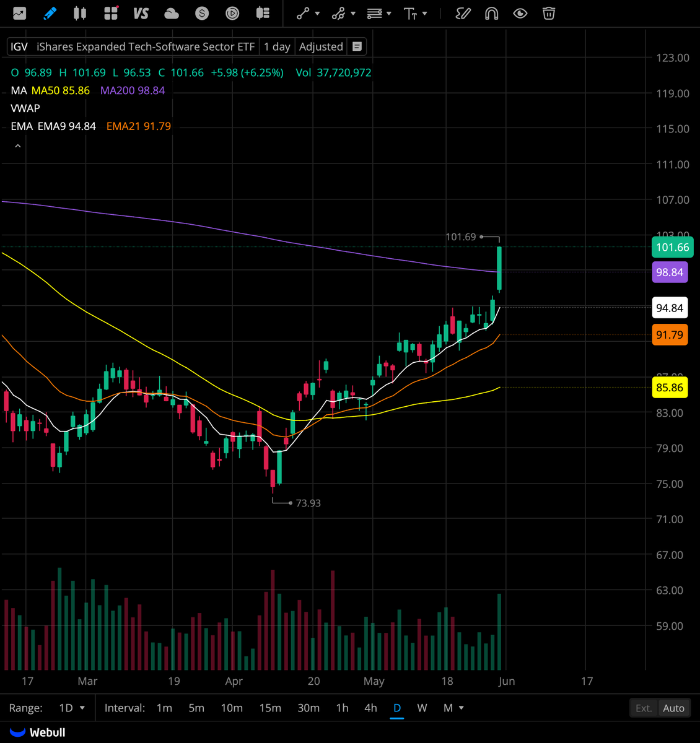Delete drawings with the trash icon
This screenshot has height=743, width=700.
[549, 13]
